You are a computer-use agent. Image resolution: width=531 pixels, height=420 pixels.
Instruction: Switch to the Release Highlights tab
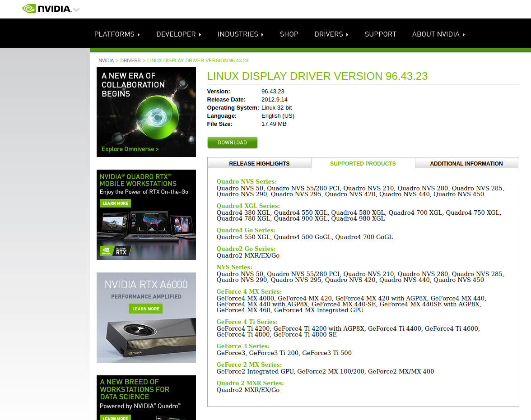(x=259, y=163)
